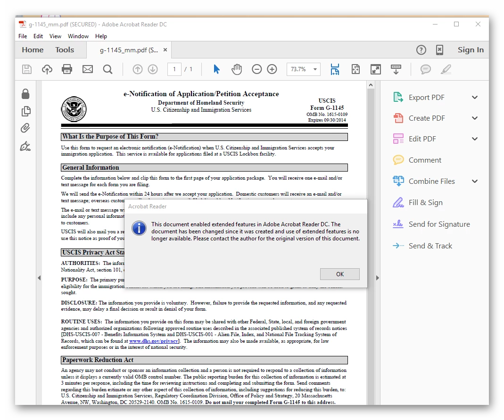Expand the Export PDF chevron
The image size is (504, 420).
coord(475,98)
